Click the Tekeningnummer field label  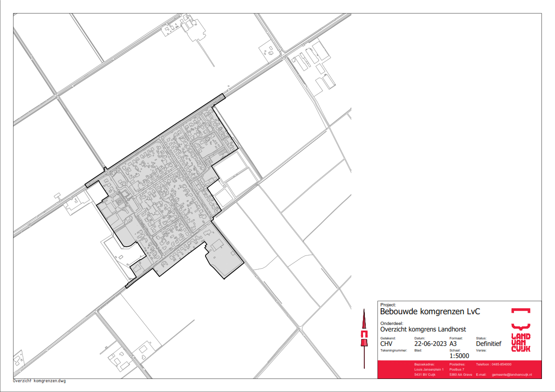pos(394,350)
